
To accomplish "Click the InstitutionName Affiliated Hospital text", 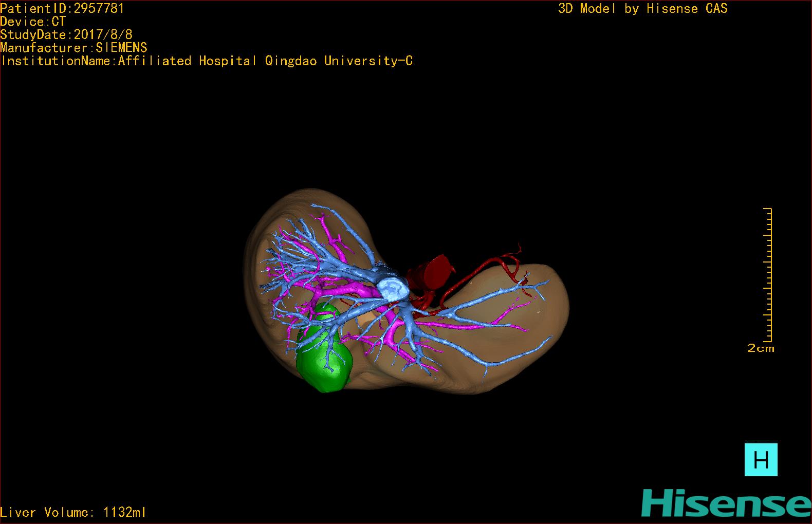I will [207, 61].
